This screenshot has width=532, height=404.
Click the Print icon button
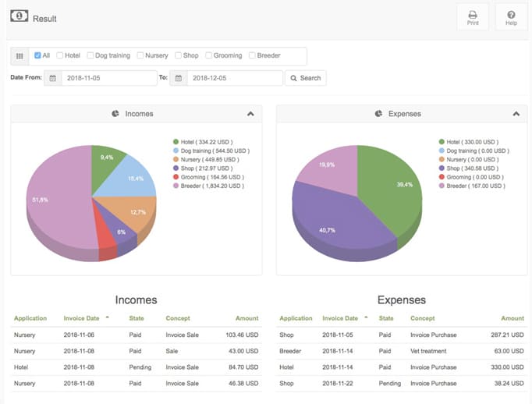(472, 18)
